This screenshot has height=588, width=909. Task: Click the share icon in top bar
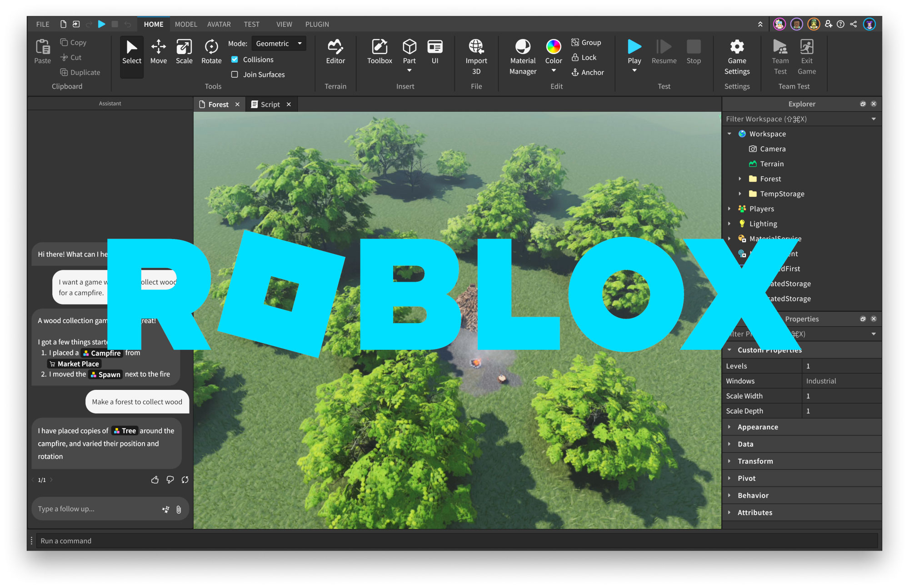(854, 24)
